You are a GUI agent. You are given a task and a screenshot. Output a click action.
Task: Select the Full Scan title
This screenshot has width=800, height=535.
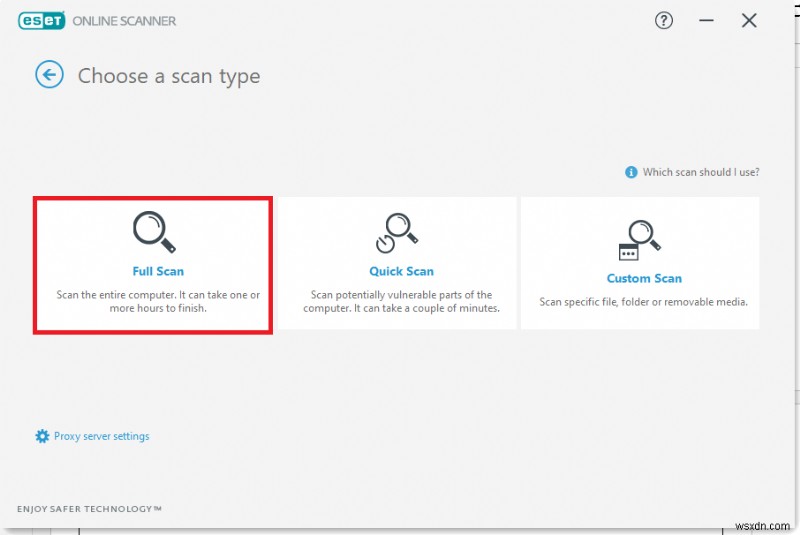click(x=158, y=271)
